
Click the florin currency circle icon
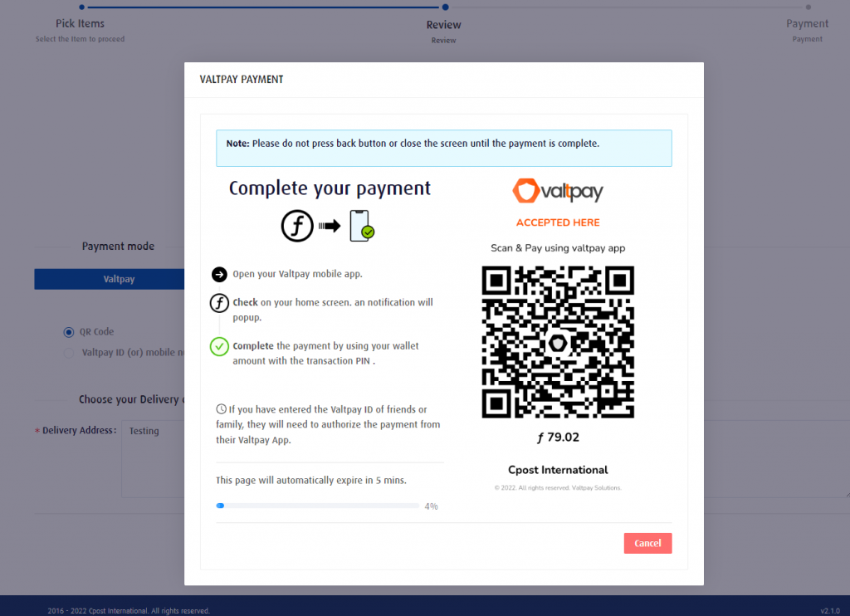297,227
